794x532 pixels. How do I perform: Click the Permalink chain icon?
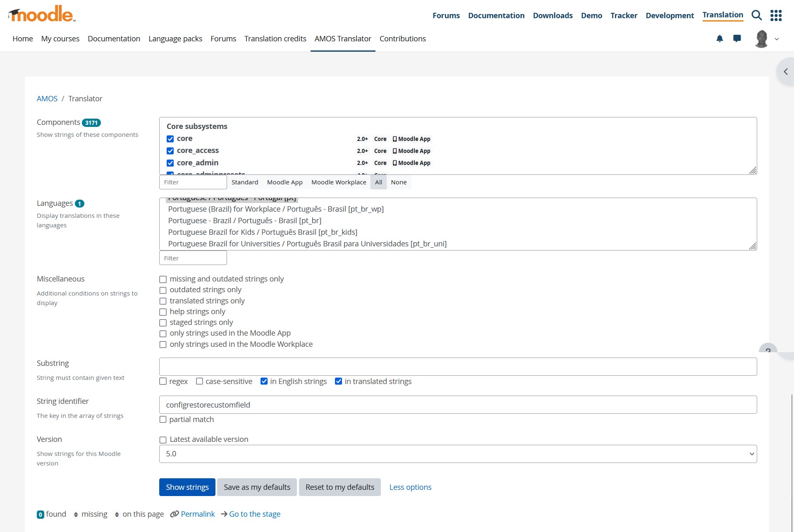tap(175, 514)
